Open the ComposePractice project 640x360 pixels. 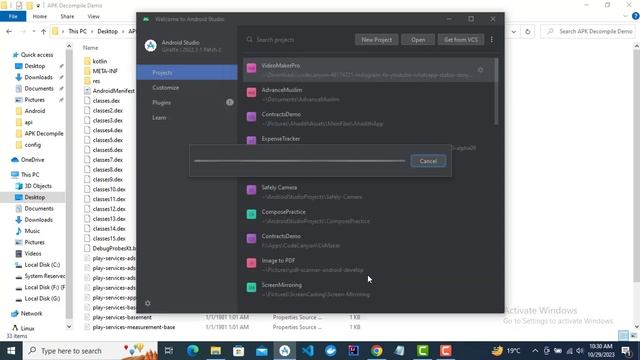tap(369, 216)
